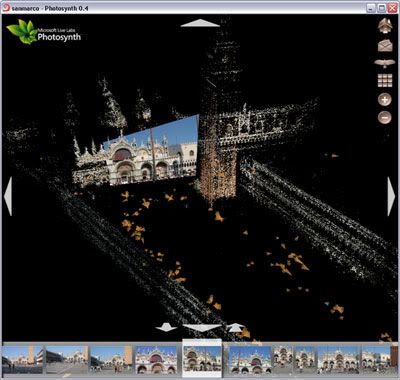Click the open envelope icon
Screen dimensions: 400x380
385,45
